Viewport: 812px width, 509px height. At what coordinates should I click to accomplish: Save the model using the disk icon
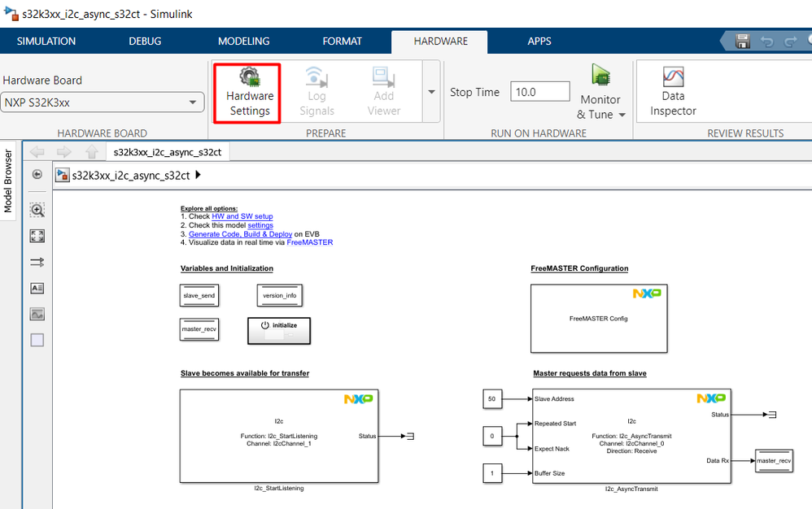pyautogui.click(x=742, y=41)
